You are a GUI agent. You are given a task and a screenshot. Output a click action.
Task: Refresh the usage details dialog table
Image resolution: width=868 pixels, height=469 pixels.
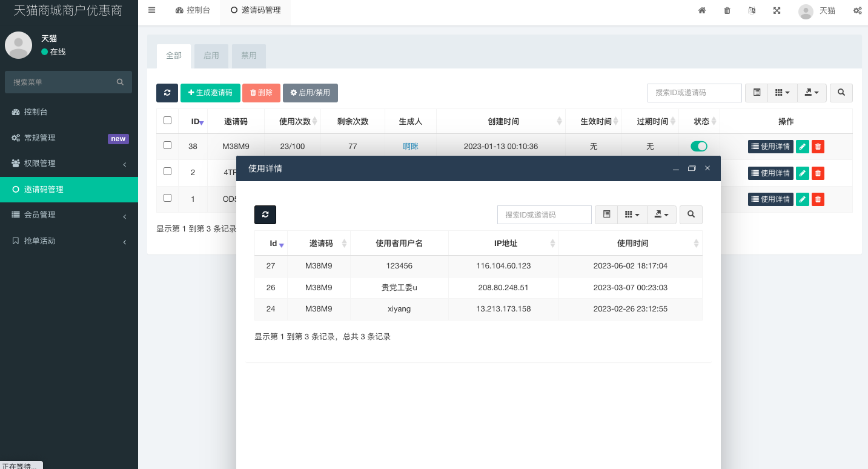[x=265, y=215]
